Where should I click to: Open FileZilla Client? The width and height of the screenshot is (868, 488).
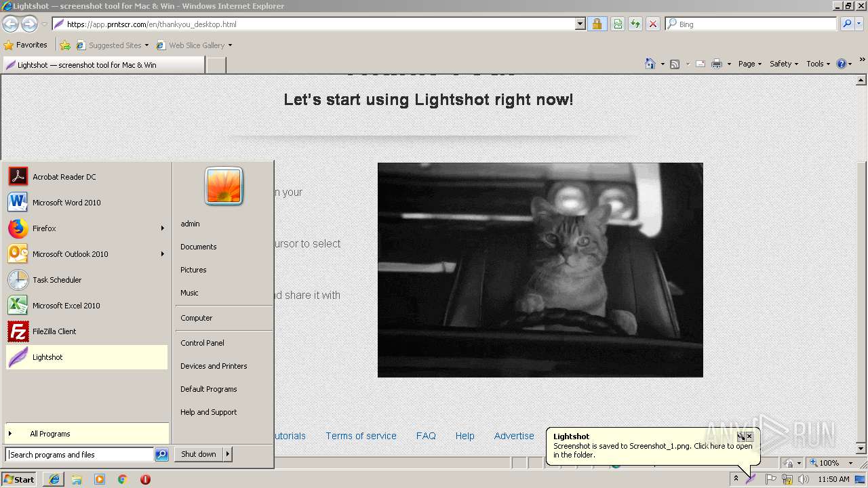coord(86,331)
